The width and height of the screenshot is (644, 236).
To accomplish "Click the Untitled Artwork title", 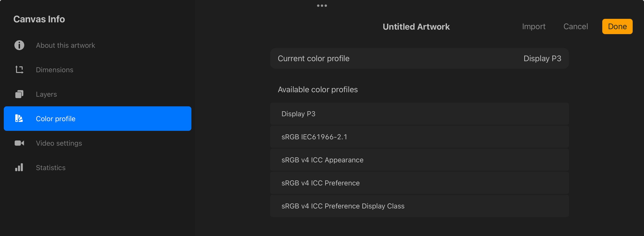I will click(416, 27).
